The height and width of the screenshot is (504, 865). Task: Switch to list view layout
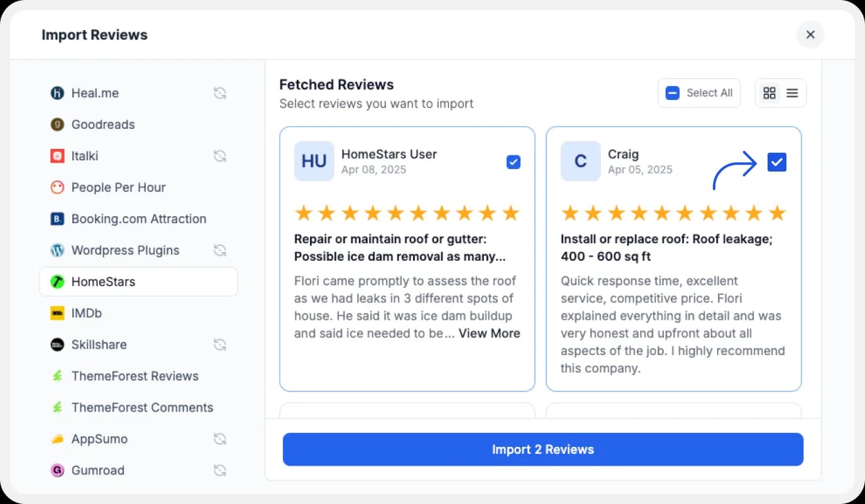(791, 92)
